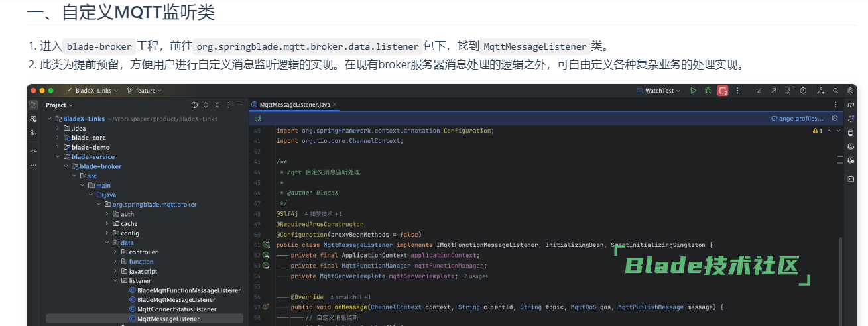
Task: Open the WatchTest run configuration dropdown
Action: click(x=658, y=91)
